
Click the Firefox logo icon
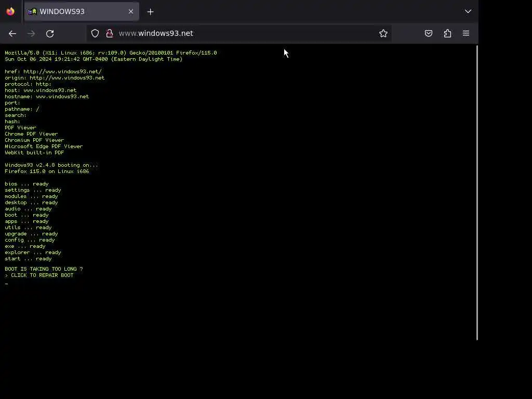tap(10, 11)
